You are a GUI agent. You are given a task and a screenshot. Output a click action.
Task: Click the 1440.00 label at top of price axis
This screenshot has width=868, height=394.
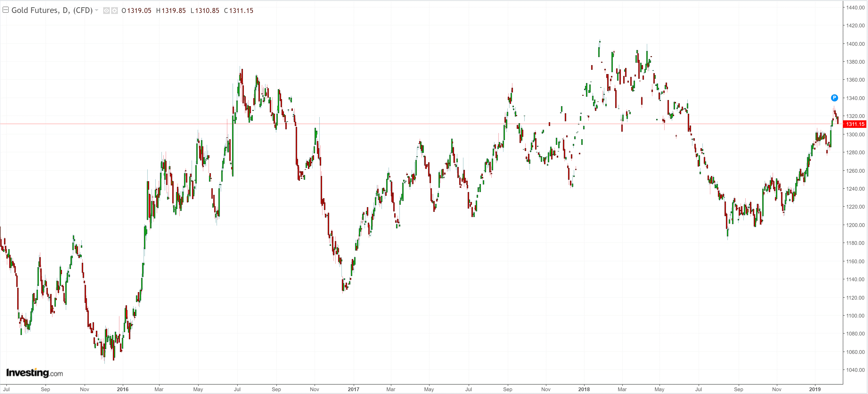pos(855,7)
